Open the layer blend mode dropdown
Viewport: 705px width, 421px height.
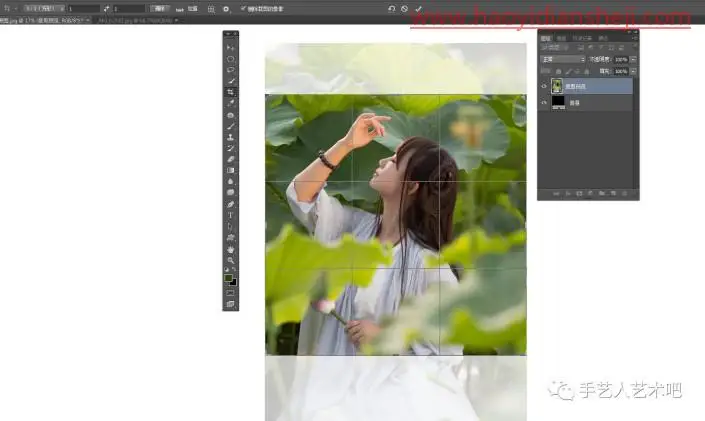pos(563,59)
